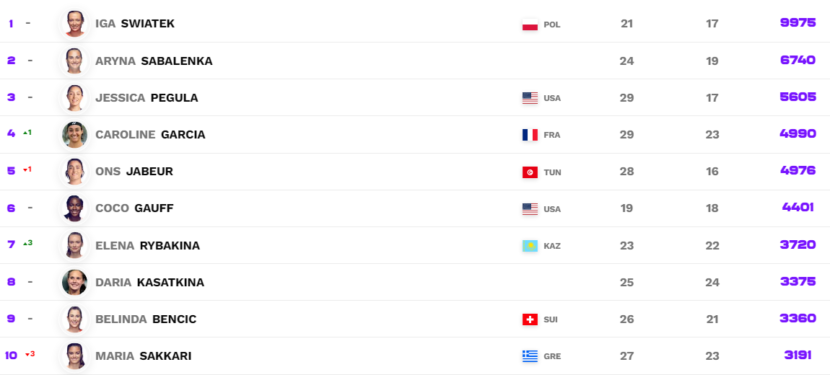Image resolution: width=830 pixels, height=375 pixels.
Task: Click Belinda Bencic's name
Action: (x=146, y=319)
